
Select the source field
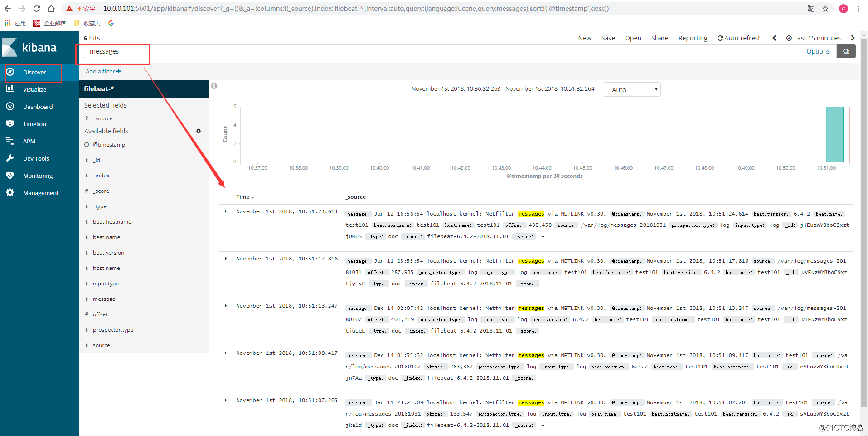101,345
